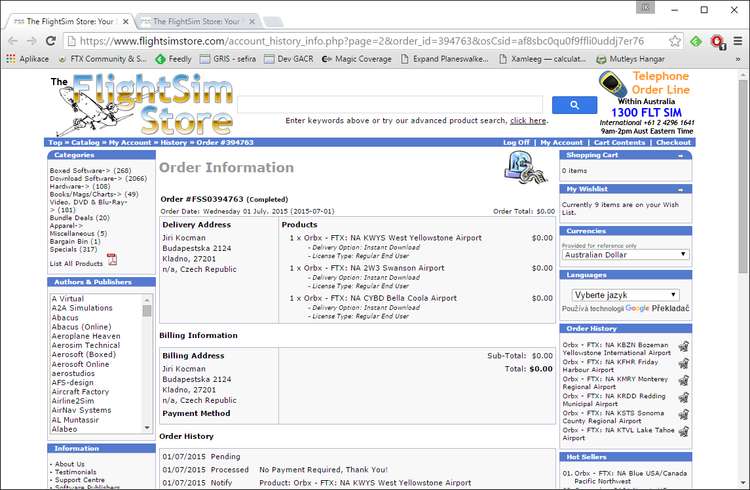Open the Vyberte jazyk language dropdown
The image size is (750, 490).
[x=626, y=295]
